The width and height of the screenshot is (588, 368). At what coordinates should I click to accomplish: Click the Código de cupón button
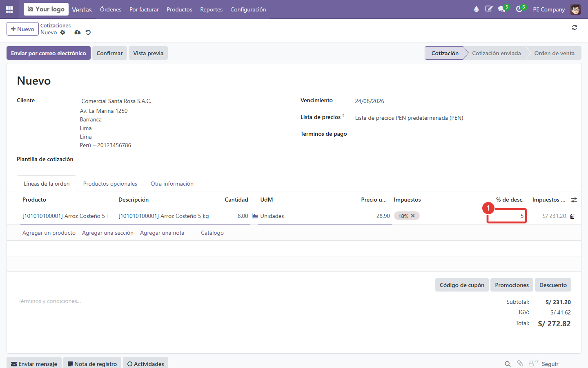pos(462,285)
